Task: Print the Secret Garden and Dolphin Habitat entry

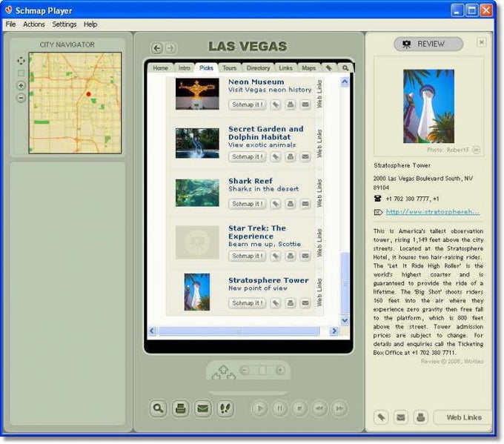Action: point(291,156)
